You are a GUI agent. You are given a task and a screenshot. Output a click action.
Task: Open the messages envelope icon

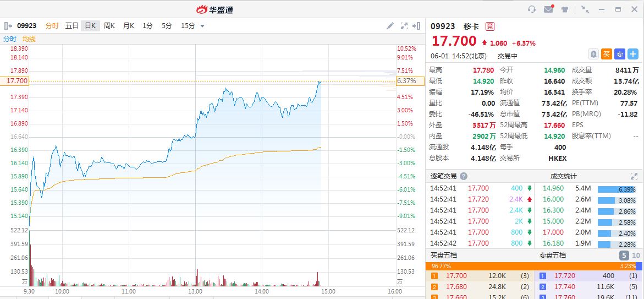(x=548, y=9)
